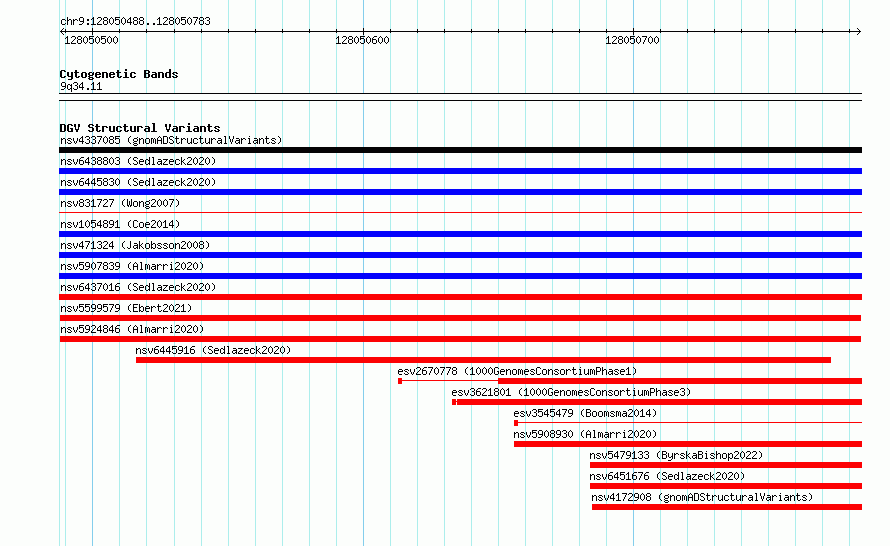Click the thin red line of nsv831727
The image size is (890, 546).
coord(460,213)
